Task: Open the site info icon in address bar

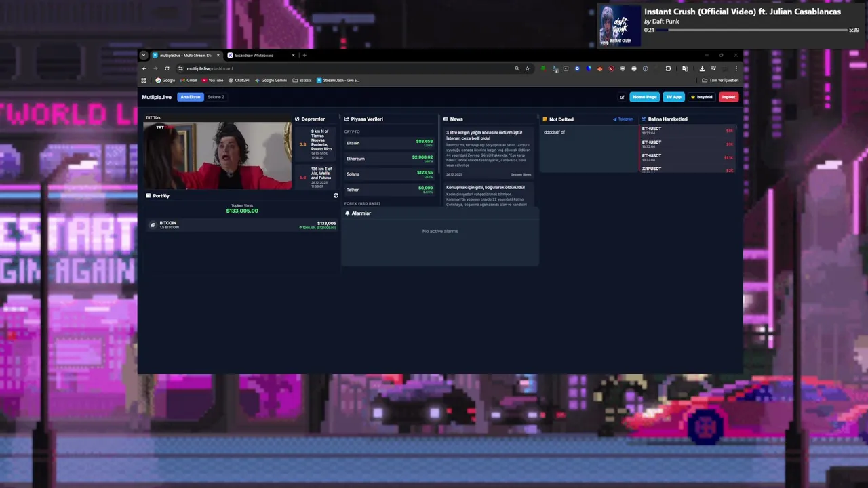Action: coord(180,68)
